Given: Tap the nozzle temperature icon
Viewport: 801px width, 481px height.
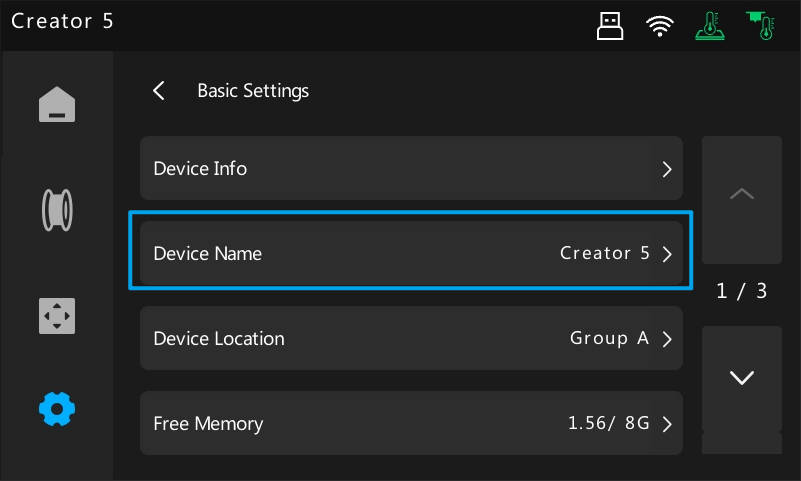Looking at the screenshot, I should [x=761, y=26].
